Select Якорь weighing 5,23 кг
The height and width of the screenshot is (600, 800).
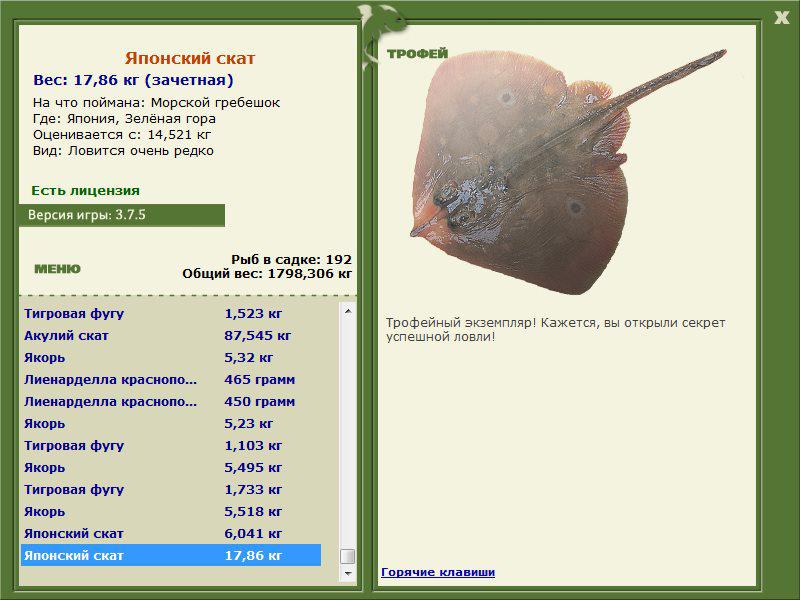(171, 423)
